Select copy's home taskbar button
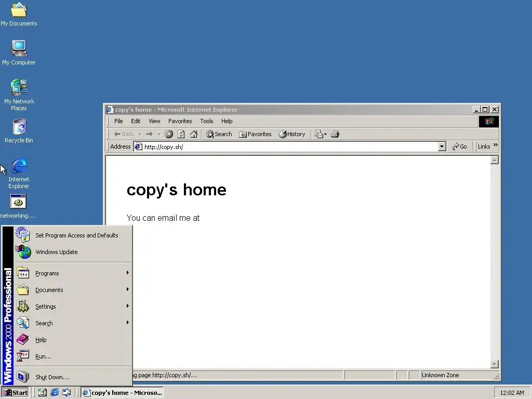 [x=122, y=393]
